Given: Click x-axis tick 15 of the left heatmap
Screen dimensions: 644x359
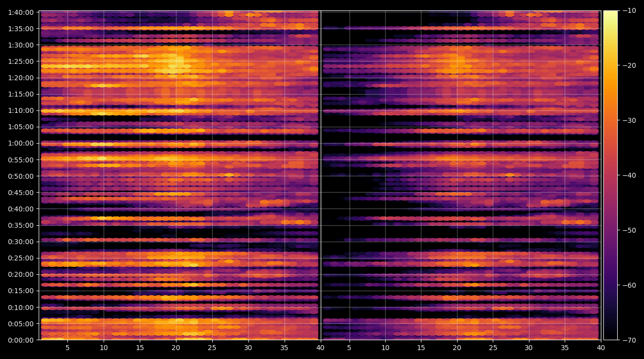Looking at the screenshot, I should (140, 348).
